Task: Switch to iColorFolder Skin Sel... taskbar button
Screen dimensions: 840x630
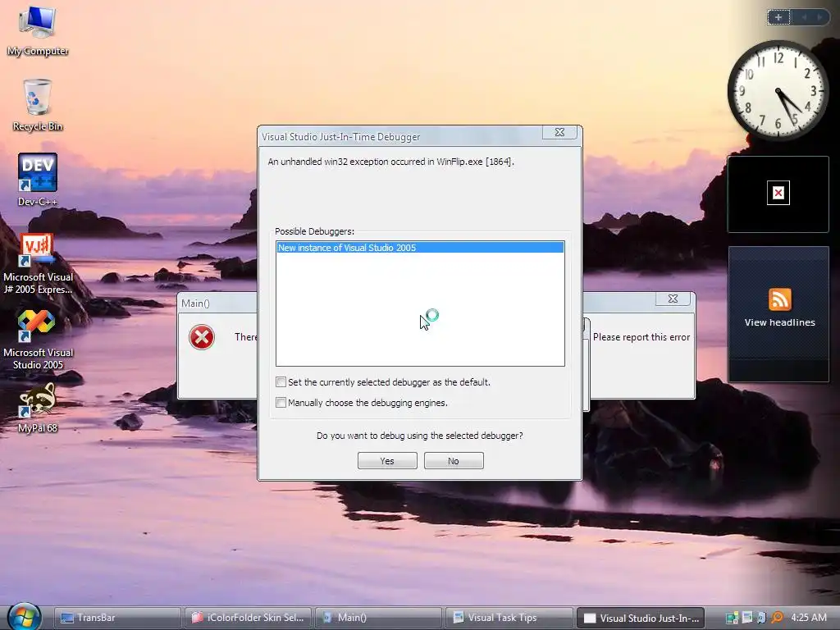Action: click(x=248, y=618)
